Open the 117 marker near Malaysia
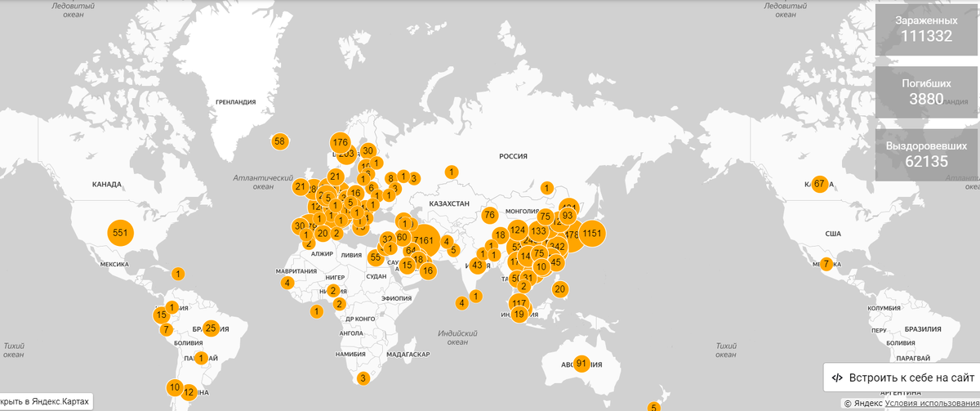 pos(519,303)
